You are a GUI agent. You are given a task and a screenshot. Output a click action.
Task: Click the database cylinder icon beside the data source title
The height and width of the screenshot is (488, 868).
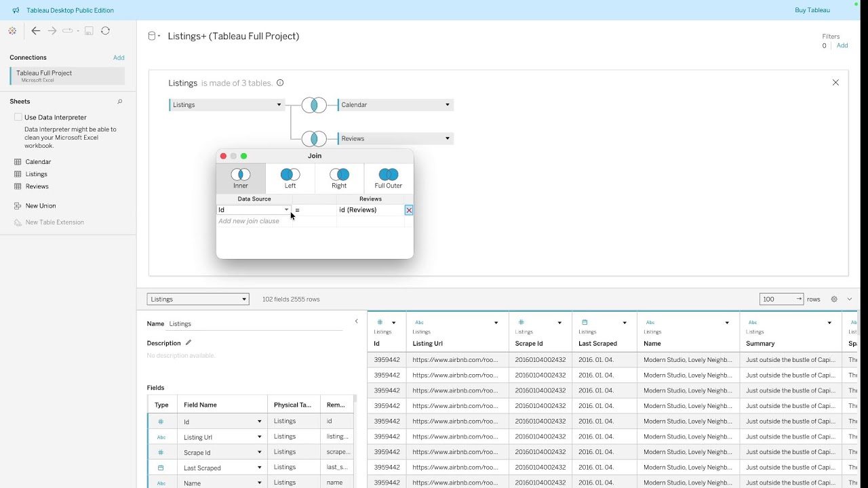[152, 36]
